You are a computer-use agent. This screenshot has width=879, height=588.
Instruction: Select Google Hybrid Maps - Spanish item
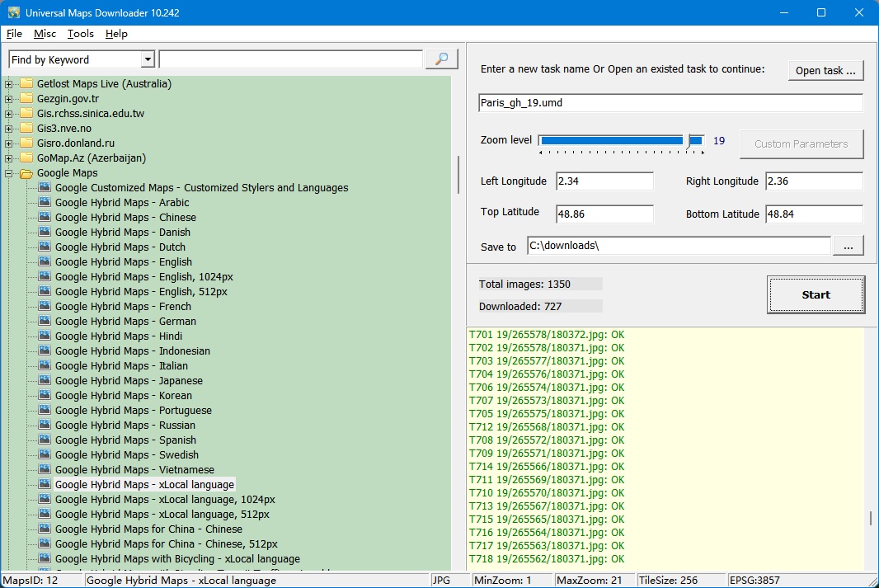125,440
